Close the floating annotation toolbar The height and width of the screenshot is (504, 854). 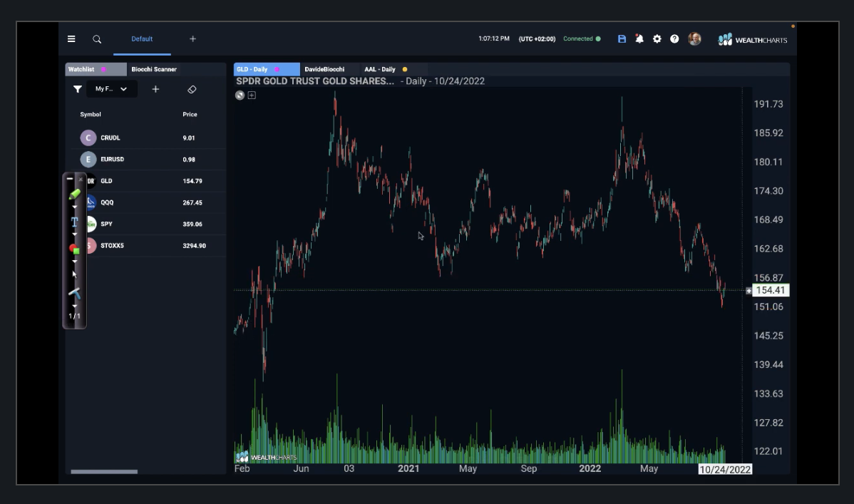81,179
